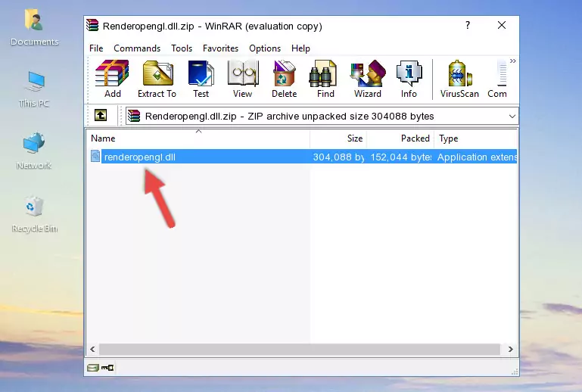Image resolution: width=582 pixels, height=392 pixels.
Task: Open the File menu
Action: [x=96, y=48]
